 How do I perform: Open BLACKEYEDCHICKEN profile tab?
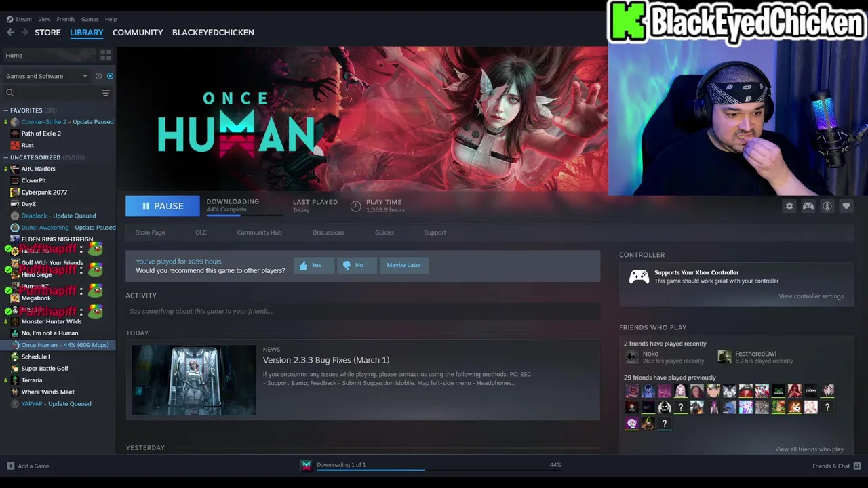coord(213,32)
